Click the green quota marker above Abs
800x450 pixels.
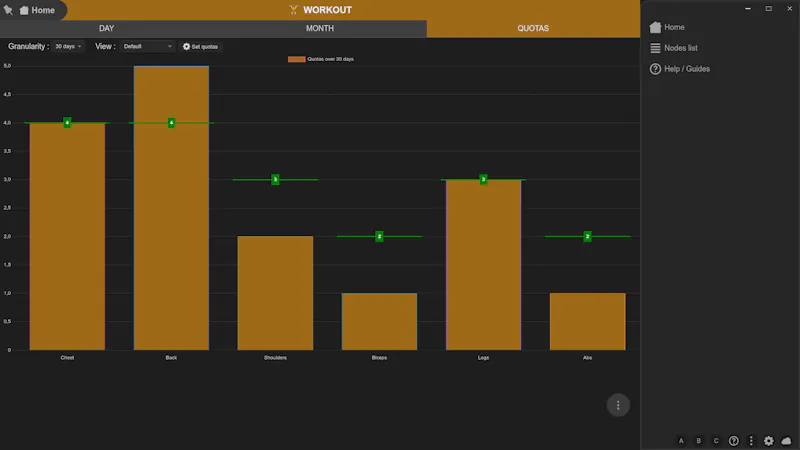point(588,236)
